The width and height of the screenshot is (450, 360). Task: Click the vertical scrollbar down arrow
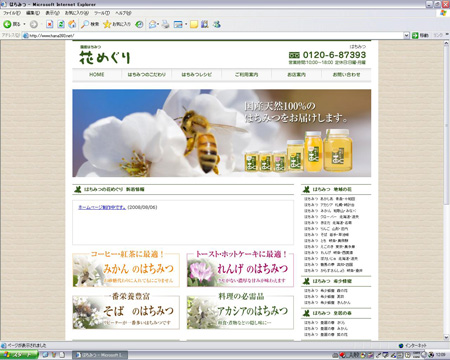click(x=447, y=337)
